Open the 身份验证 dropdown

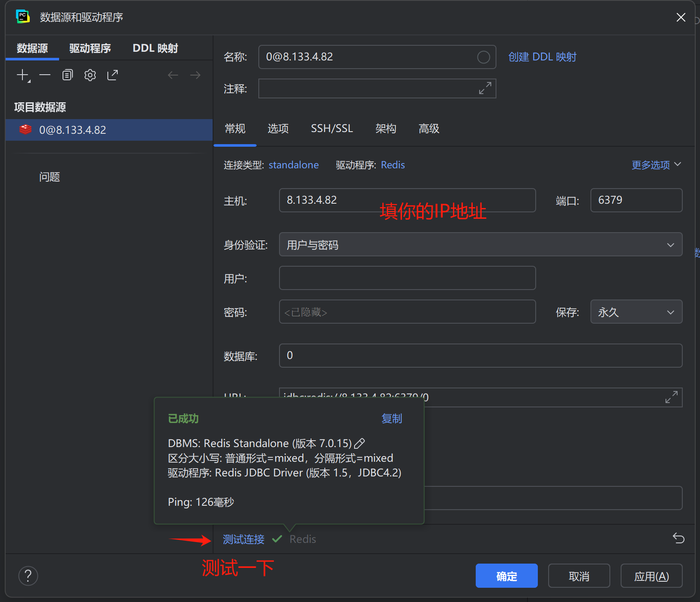point(480,245)
